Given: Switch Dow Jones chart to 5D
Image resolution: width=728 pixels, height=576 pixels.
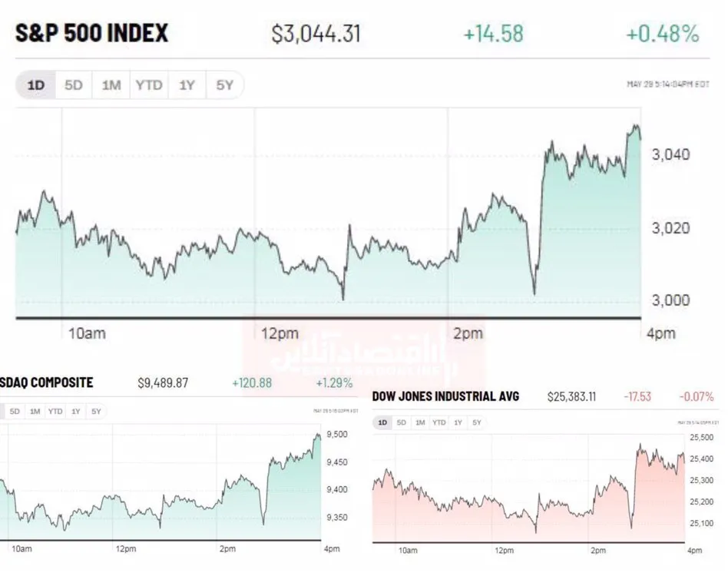Looking at the screenshot, I should tap(401, 422).
